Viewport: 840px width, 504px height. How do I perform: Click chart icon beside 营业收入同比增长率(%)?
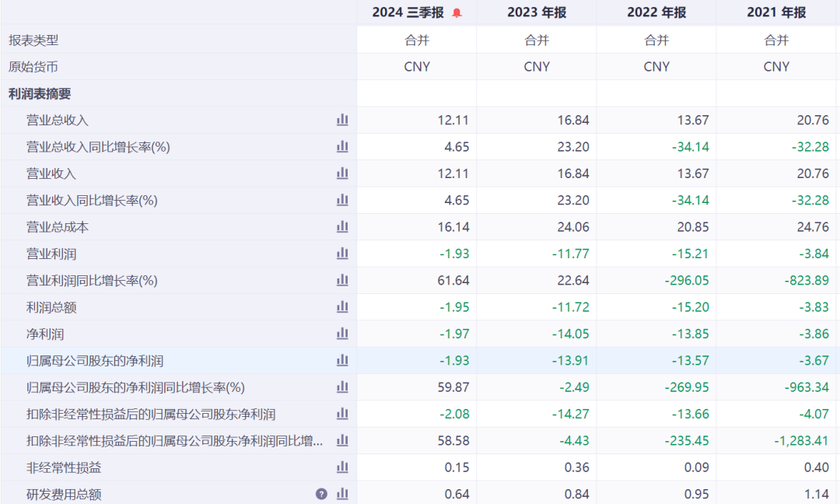tap(342, 201)
